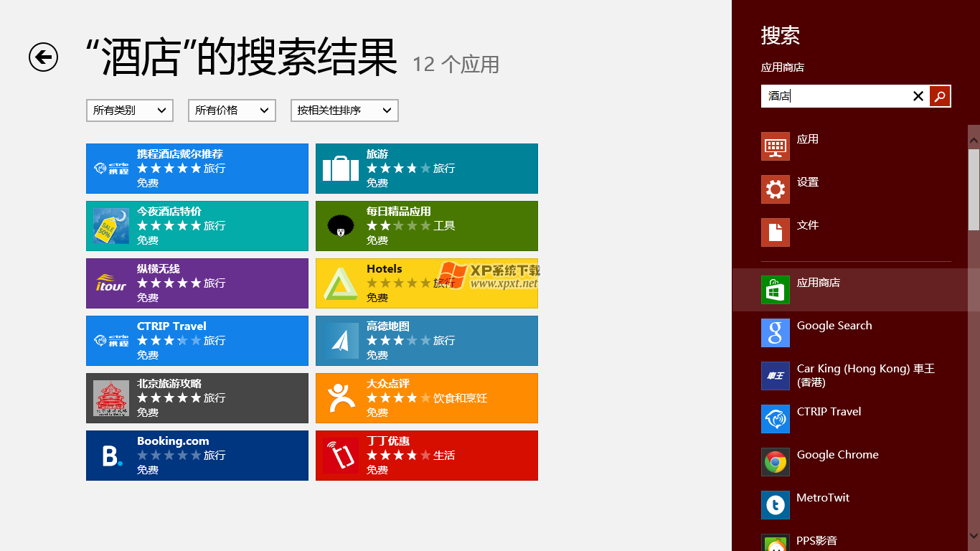This screenshot has height=551, width=980.
Task: Click the magnifier search button
Action: 940,96
